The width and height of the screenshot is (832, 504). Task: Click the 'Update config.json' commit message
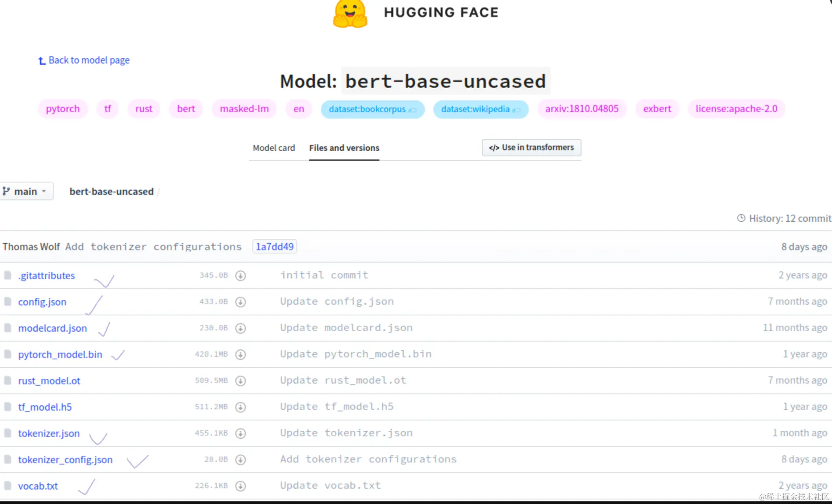click(337, 302)
